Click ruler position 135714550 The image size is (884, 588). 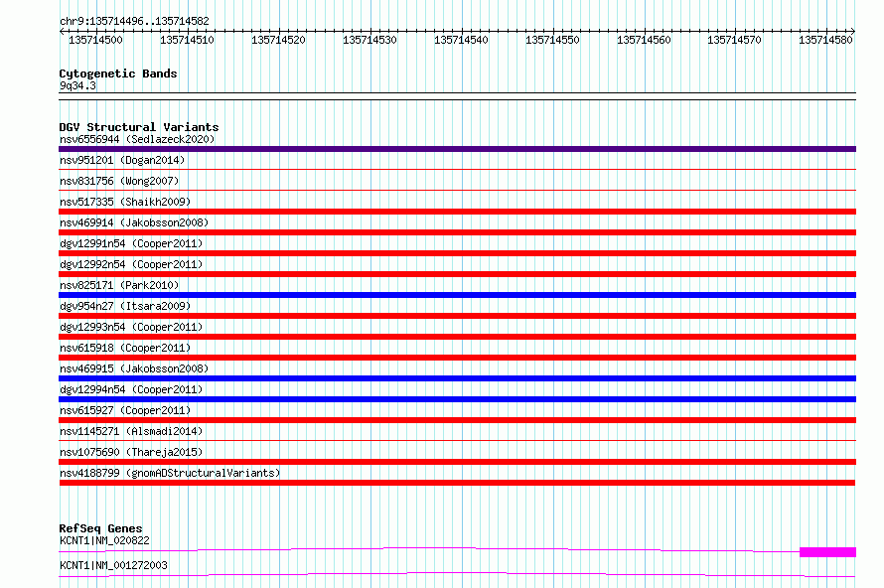click(552, 40)
